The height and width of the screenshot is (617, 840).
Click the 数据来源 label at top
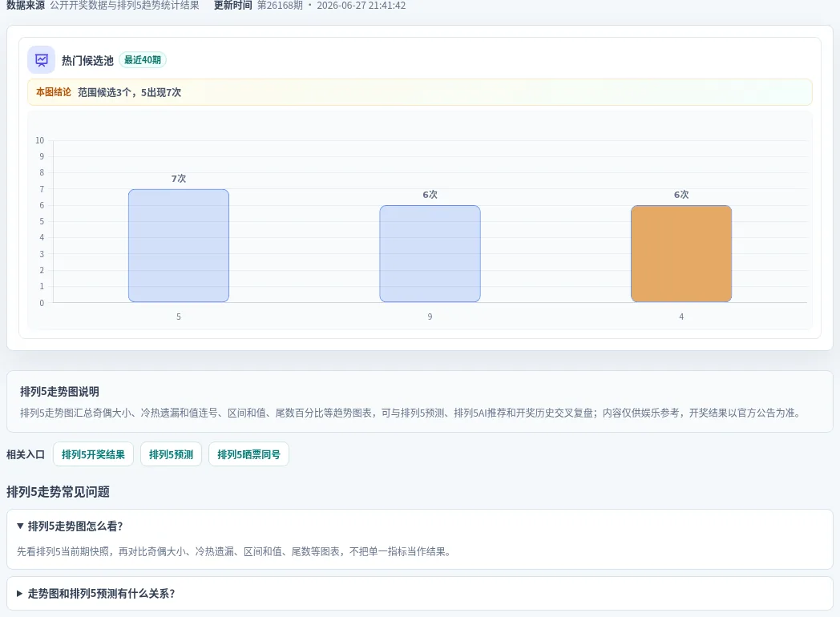pos(26,6)
